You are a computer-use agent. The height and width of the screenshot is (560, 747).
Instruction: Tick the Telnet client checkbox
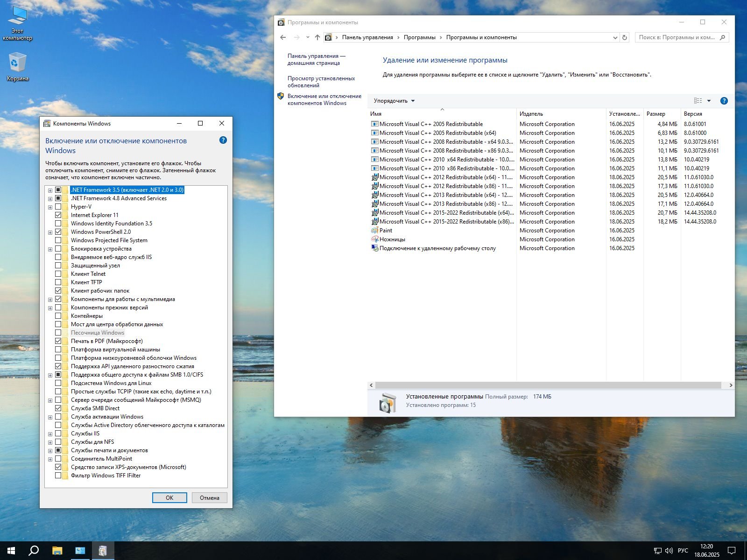coord(58,274)
